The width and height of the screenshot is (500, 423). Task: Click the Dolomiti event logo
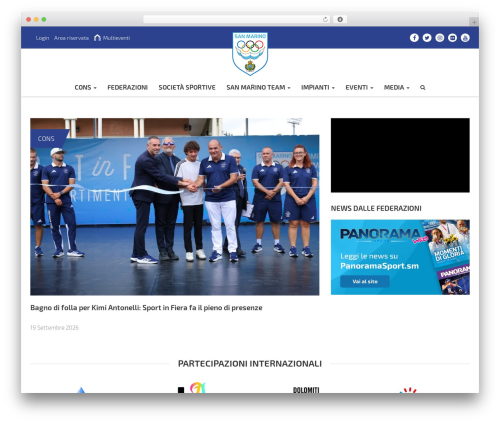click(x=306, y=390)
